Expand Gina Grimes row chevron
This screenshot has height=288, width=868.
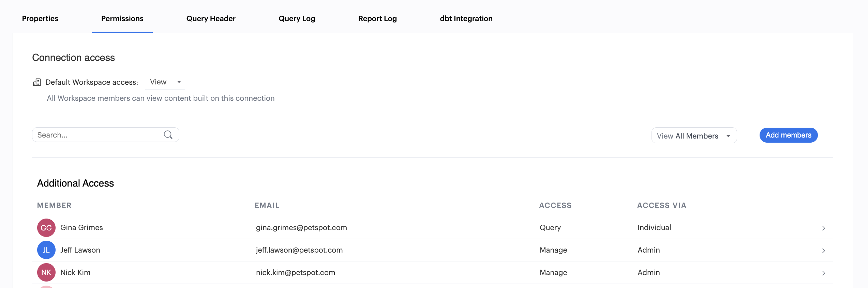click(823, 228)
